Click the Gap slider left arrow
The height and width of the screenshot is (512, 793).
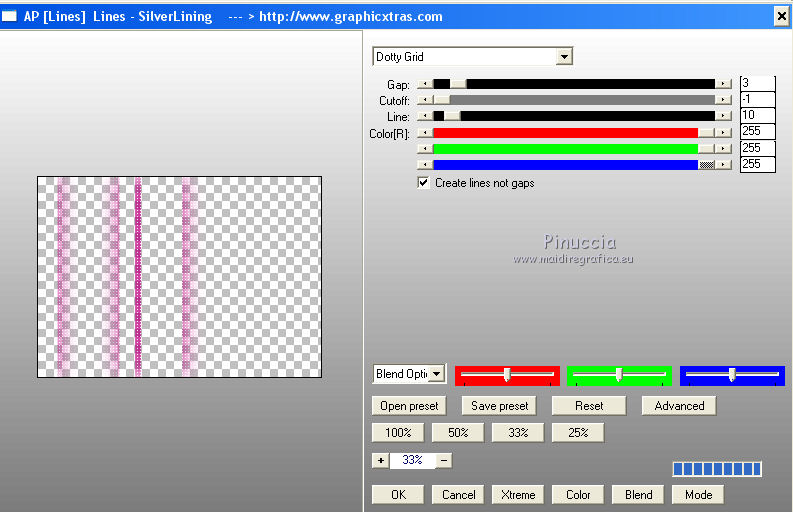(x=425, y=84)
